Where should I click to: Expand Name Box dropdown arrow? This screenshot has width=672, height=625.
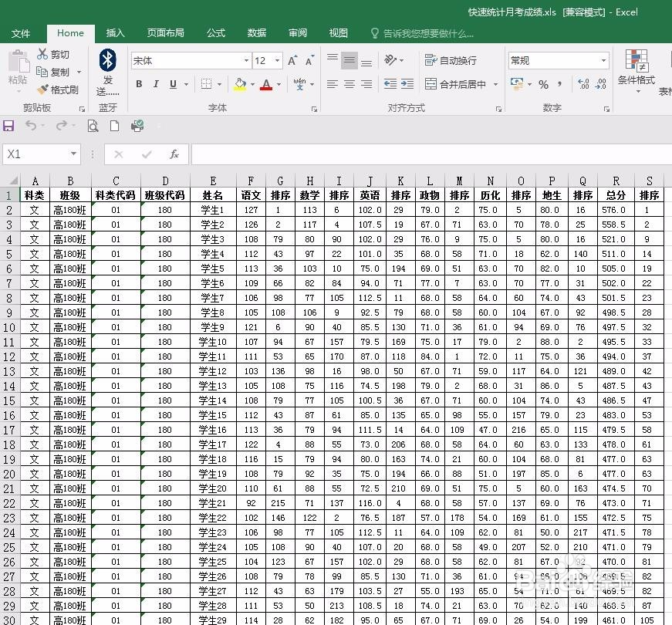[x=74, y=154]
